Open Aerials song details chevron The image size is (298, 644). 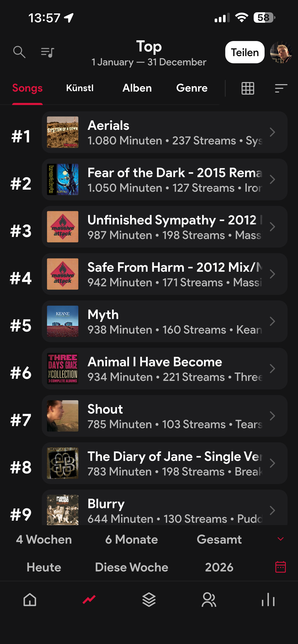tap(272, 132)
